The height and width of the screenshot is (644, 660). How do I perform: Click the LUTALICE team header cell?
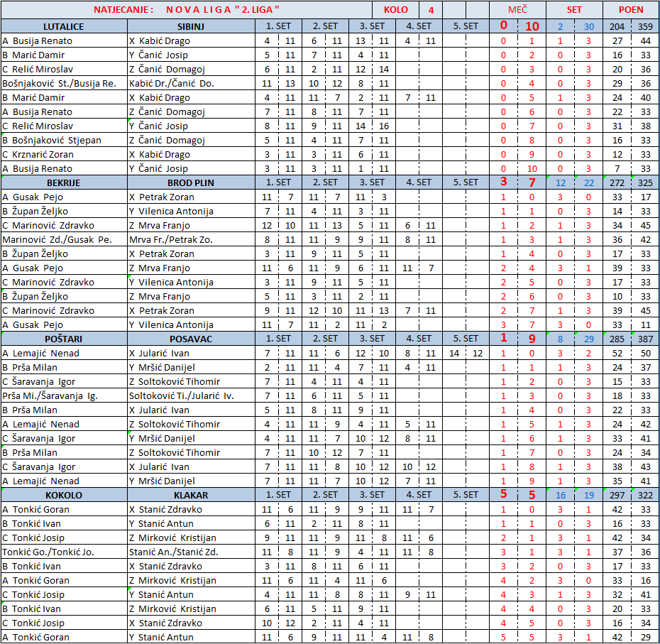pyautogui.click(x=64, y=26)
